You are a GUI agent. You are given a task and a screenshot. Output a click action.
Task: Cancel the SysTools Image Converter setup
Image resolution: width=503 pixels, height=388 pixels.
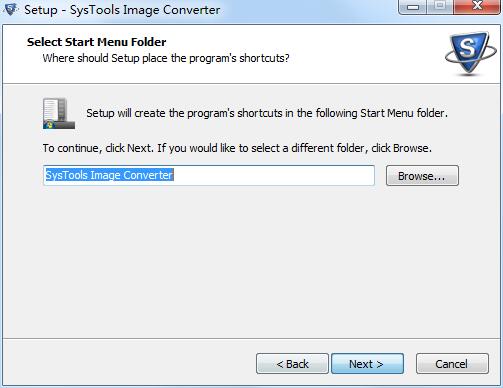click(x=452, y=364)
